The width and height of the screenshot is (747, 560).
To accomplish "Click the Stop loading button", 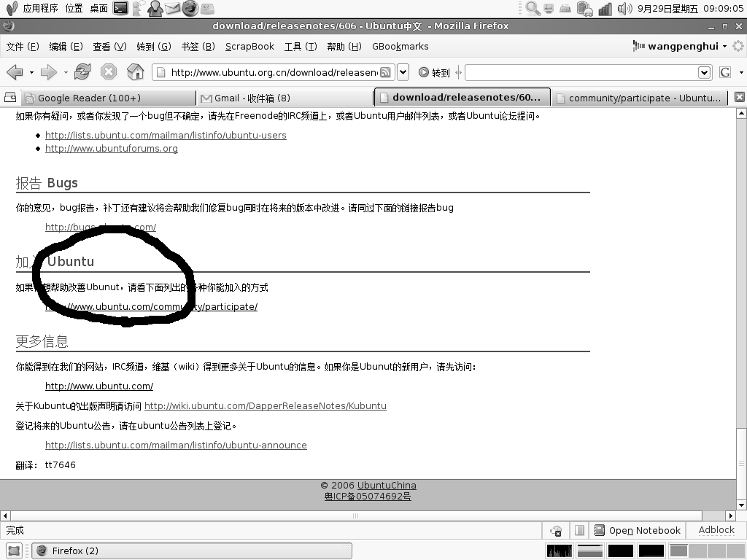I will tap(109, 72).
